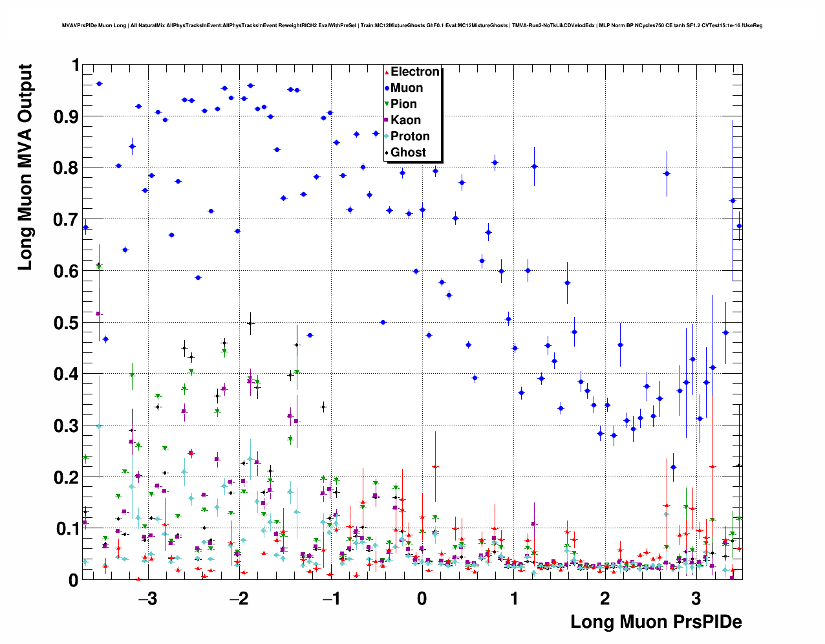
Task: Select the Proton legend label
Action: coord(410,136)
